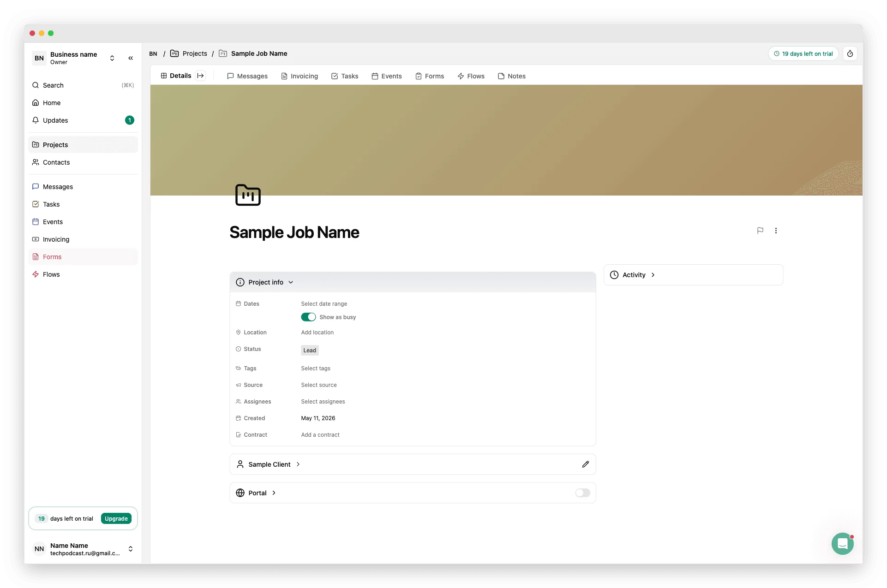Open the Select source dropdown
This screenshot has width=887, height=588.
319,385
